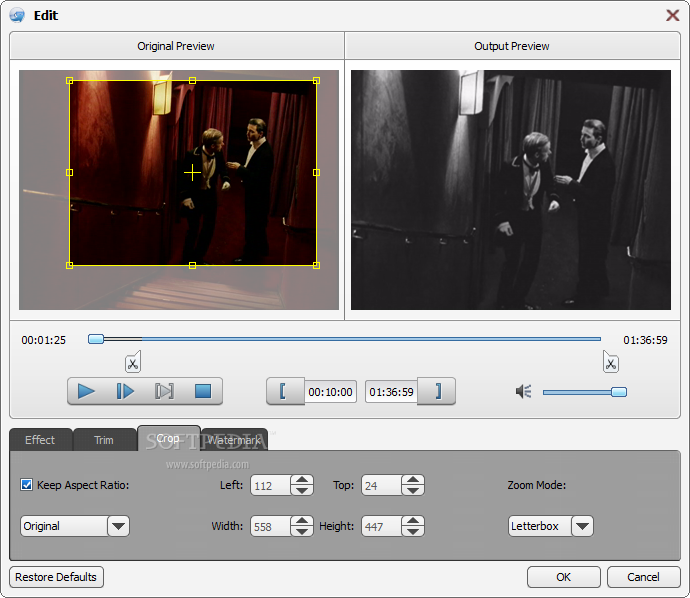Click the Output Preview video image

[x=511, y=190]
